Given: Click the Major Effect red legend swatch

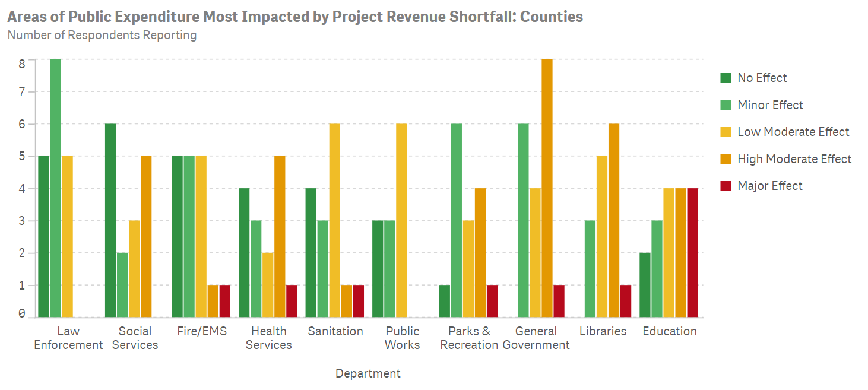Looking at the screenshot, I should [726, 186].
